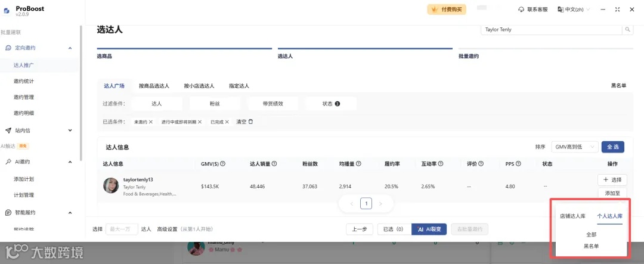Click the search magnifier icon
Image resolution: width=644 pixels, height=264 pixels.
coord(627,30)
